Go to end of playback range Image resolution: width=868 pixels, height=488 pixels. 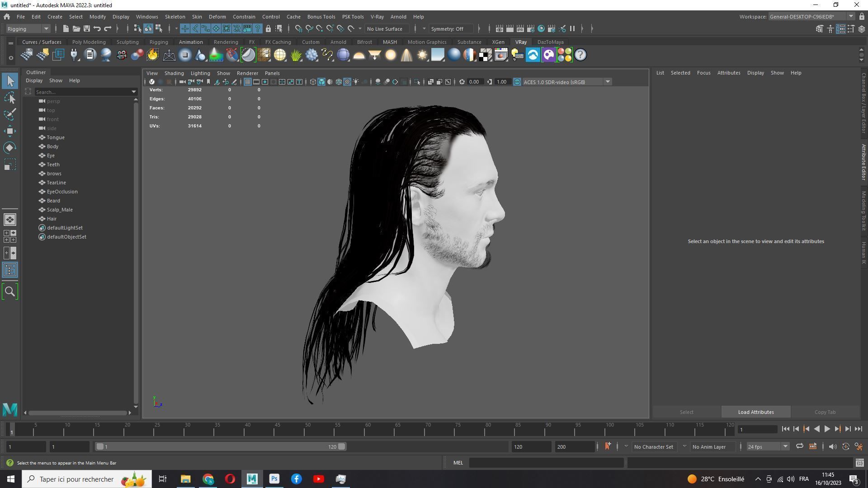coord(859,429)
